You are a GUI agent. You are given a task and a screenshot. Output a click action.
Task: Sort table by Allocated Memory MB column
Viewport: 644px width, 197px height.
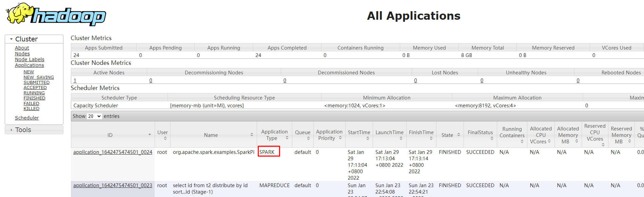tap(568, 135)
